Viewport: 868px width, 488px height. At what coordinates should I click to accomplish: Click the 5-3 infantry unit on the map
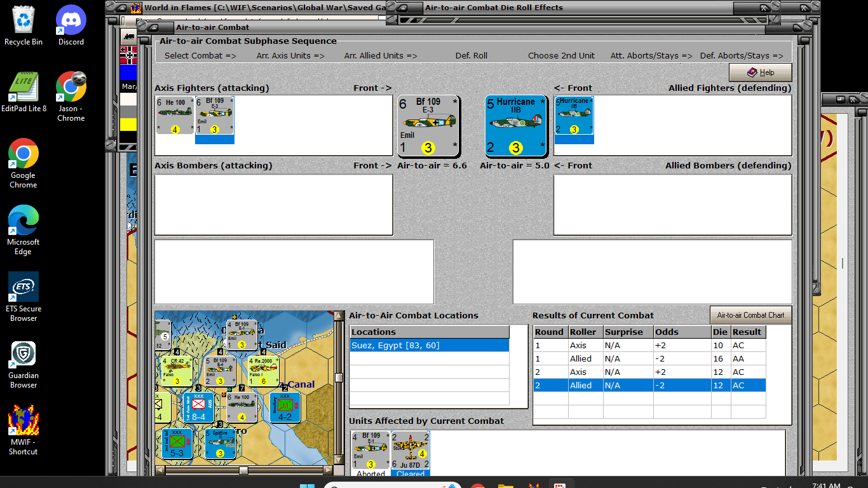click(x=176, y=444)
